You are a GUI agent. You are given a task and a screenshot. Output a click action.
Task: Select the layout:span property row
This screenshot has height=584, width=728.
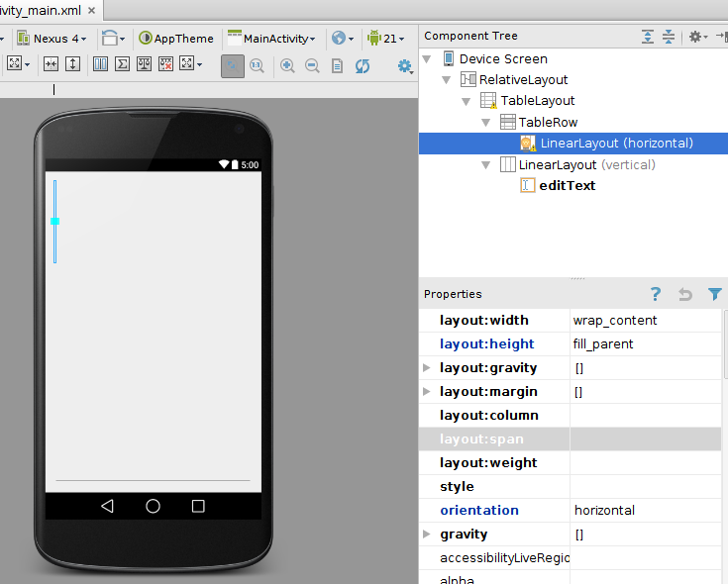tap(571, 438)
